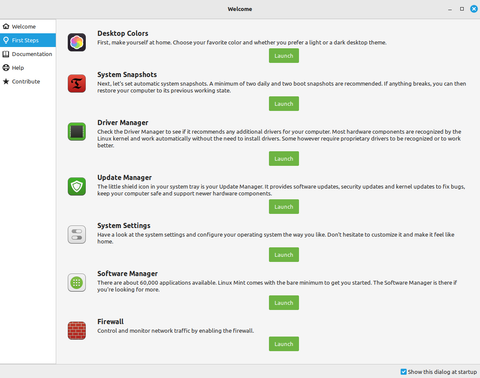Launch the Update Manager
This screenshot has width=480, height=378.
pos(284,207)
